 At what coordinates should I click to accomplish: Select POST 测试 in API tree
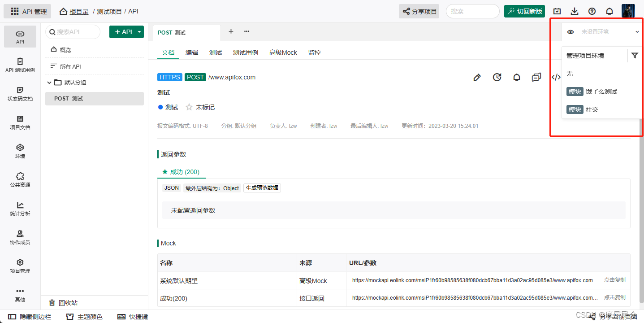click(x=95, y=99)
